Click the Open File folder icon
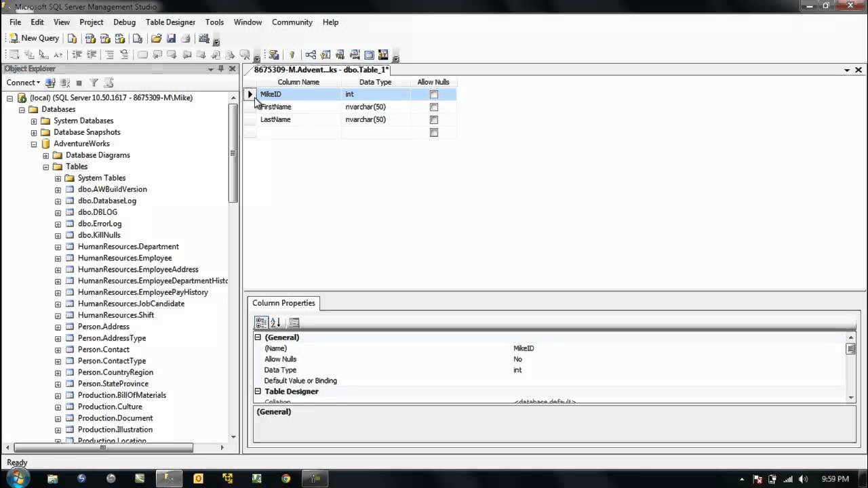The height and width of the screenshot is (488, 868). pyautogui.click(x=157, y=39)
